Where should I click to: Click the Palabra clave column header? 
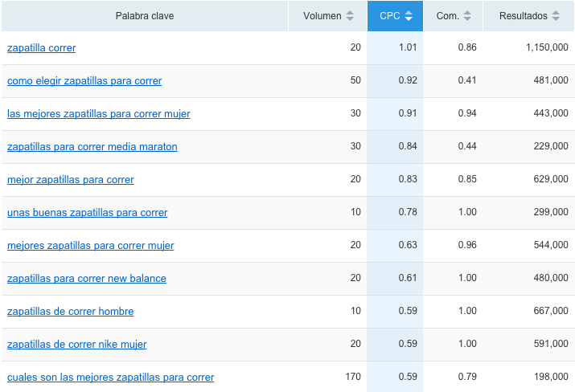(145, 16)
